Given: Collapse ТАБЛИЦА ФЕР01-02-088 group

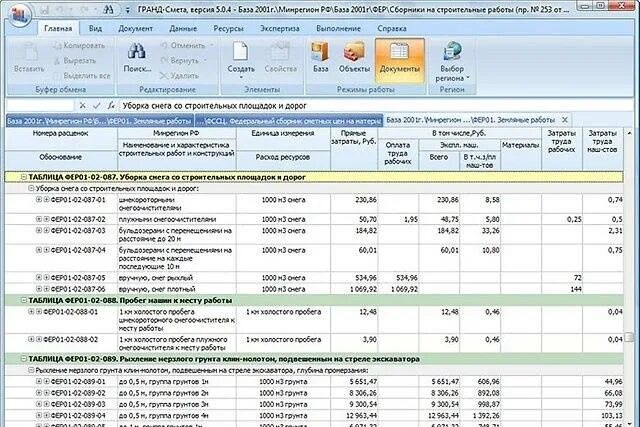Looking at the screenshot, I should [x=24, y=300].
